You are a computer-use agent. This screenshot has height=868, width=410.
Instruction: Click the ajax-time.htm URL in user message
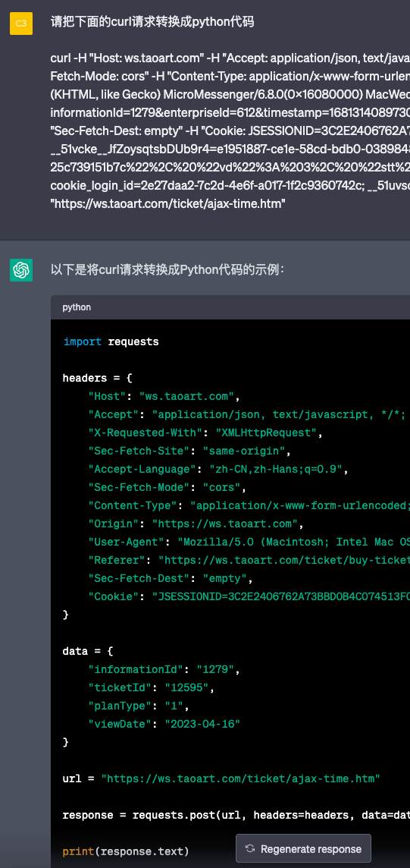168,204
